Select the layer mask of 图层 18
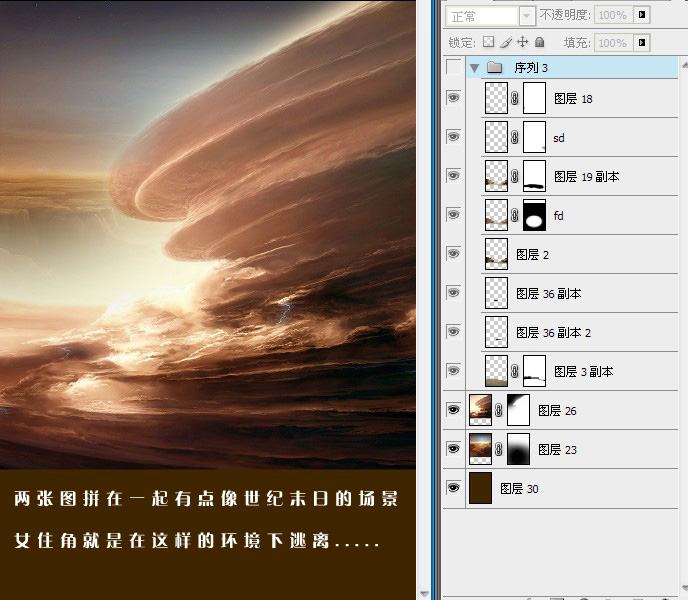Screen dimensions: 688x600 [534, 98]
